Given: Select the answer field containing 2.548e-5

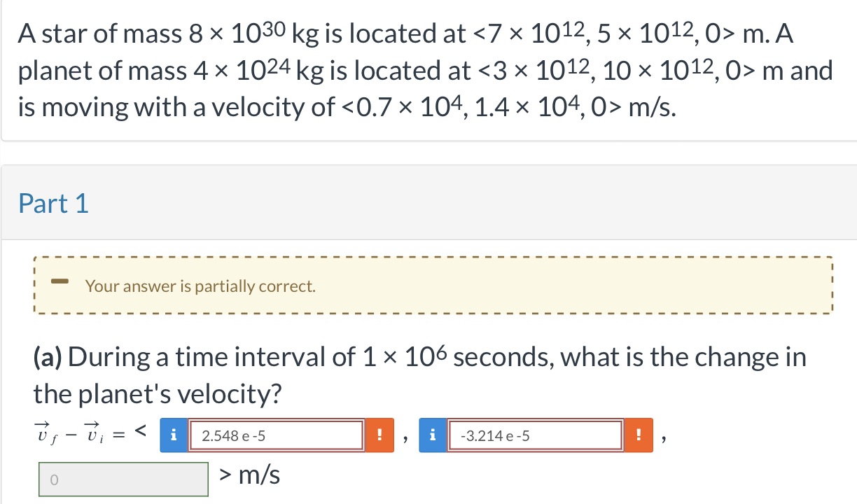Looking at the screenshot, I should pos(275,435).
